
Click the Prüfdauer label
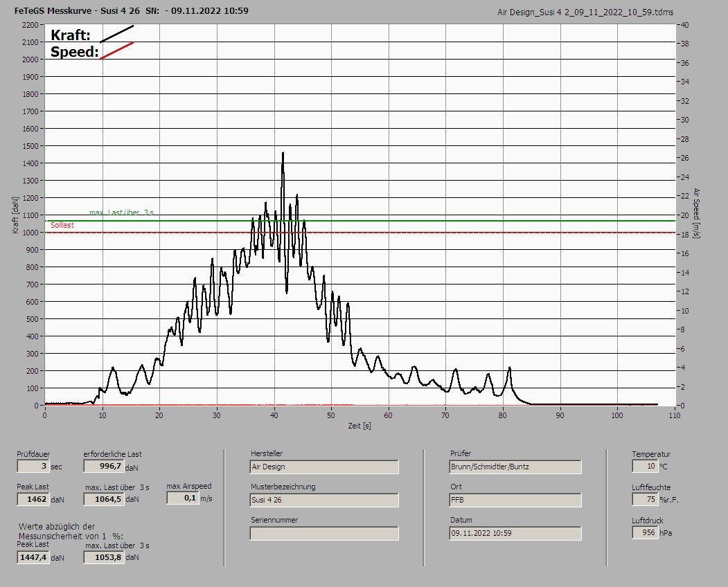point(33,454)
